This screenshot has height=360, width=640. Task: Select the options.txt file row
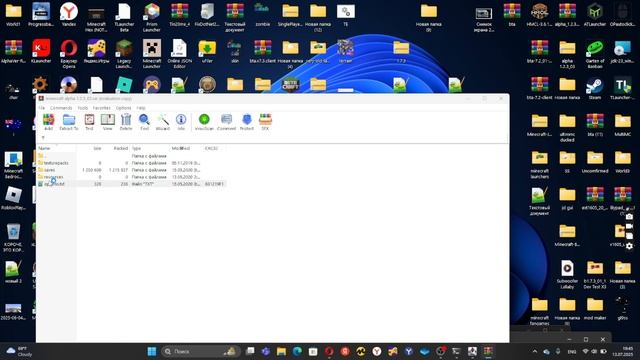[131, 184]
